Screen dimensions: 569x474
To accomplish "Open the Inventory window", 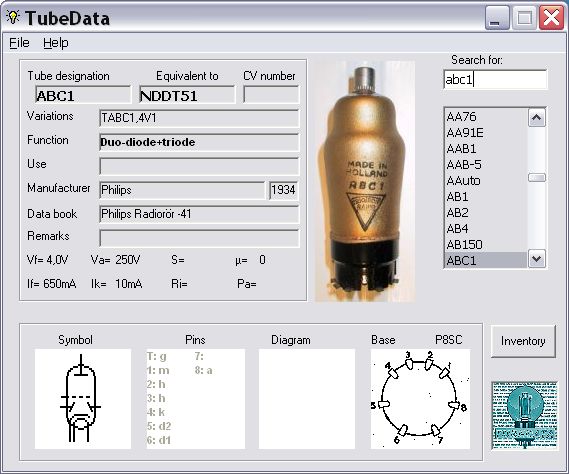I will pyautogui.click(x=523, y=341).
